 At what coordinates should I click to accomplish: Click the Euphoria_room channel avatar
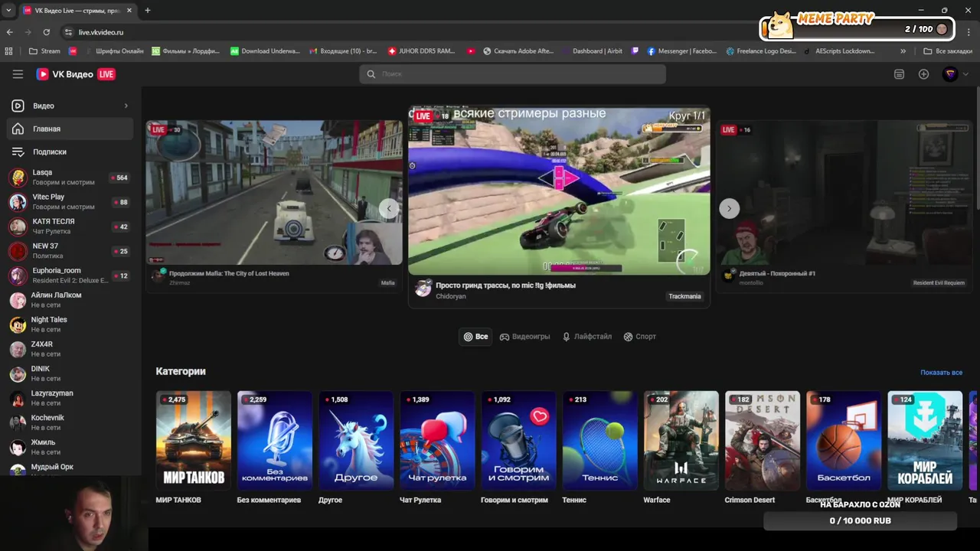pos(18,275)
